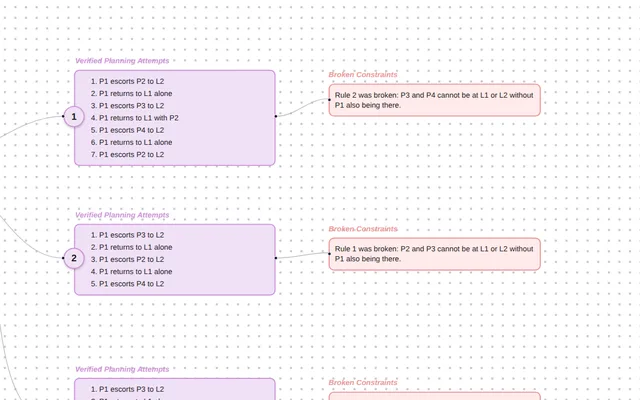This screenshot has height=400, width=640.
Task: Click the output connector dot of attempt 2 box
Action: tap(276, 258)
